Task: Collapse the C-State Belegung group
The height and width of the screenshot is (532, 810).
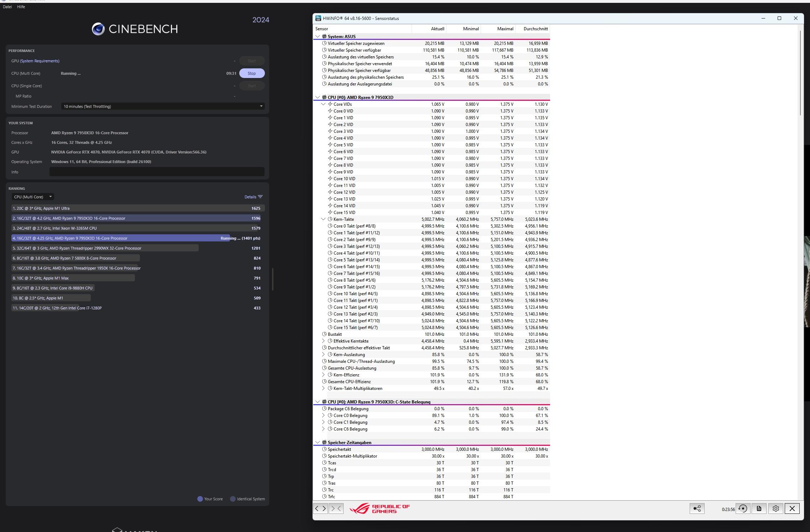Action: click(318, 402)
